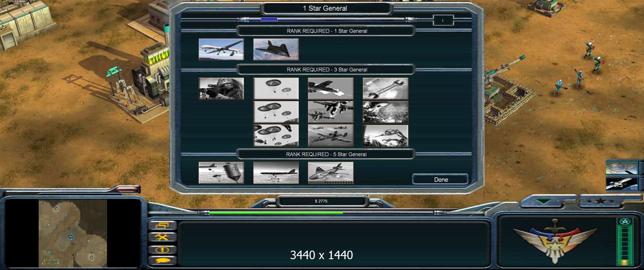
Task: Click Done to close generals powers
Action: tap(440, 180)
